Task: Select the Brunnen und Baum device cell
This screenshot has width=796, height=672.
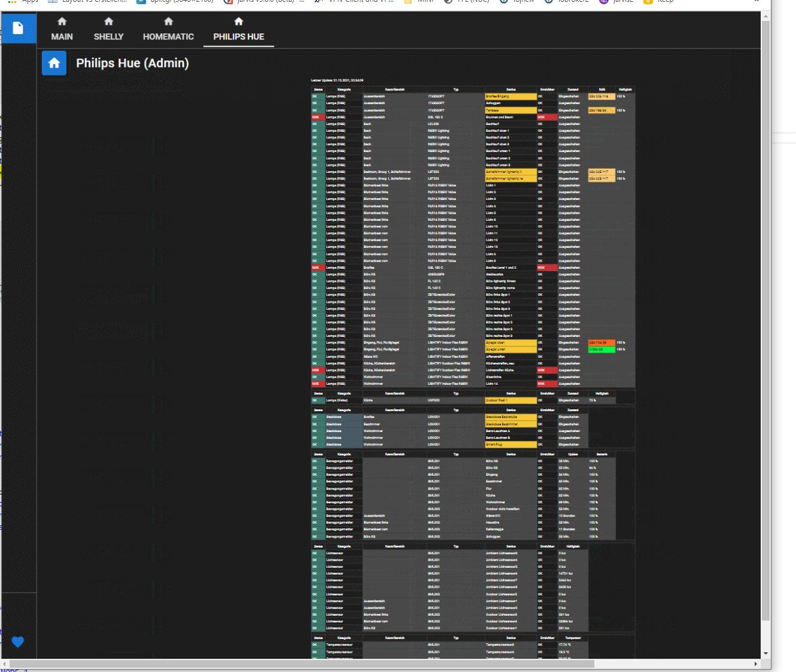Action: point(511,117)
